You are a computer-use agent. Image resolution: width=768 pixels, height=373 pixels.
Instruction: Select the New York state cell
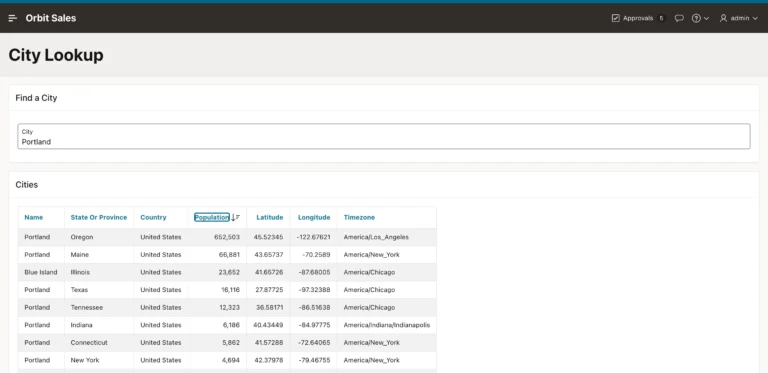pos(85,360)
